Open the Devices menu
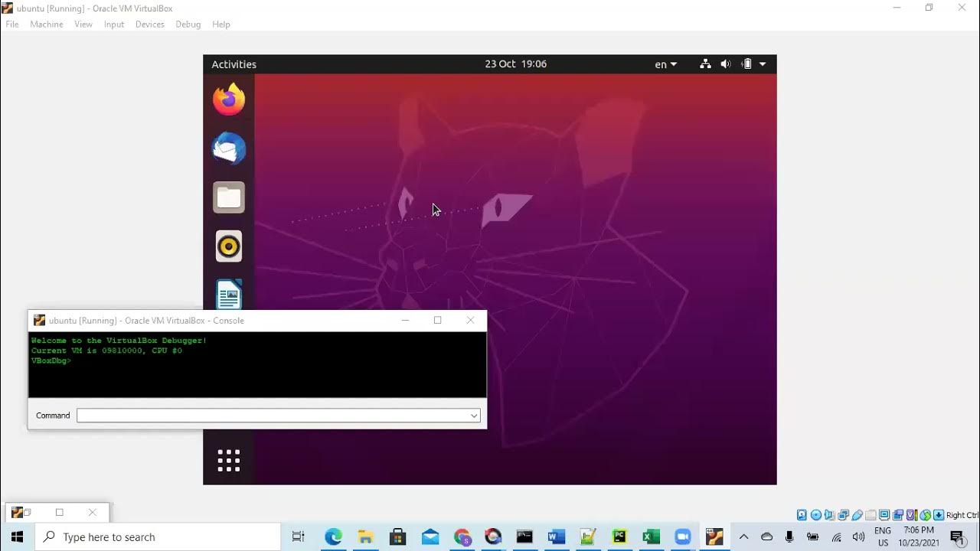This screenshot has height=551, width=980. (x=150, y=24)
